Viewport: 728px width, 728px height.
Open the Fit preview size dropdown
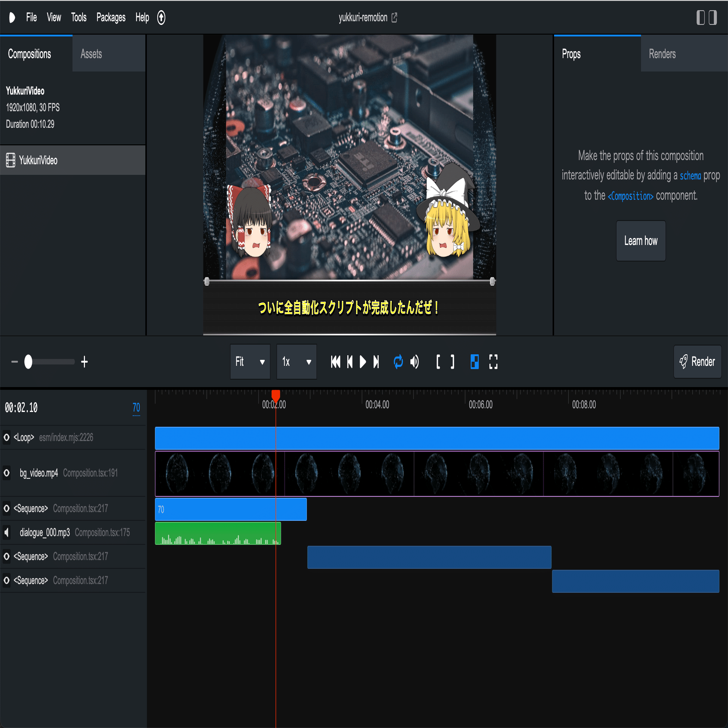pos(251,362)
